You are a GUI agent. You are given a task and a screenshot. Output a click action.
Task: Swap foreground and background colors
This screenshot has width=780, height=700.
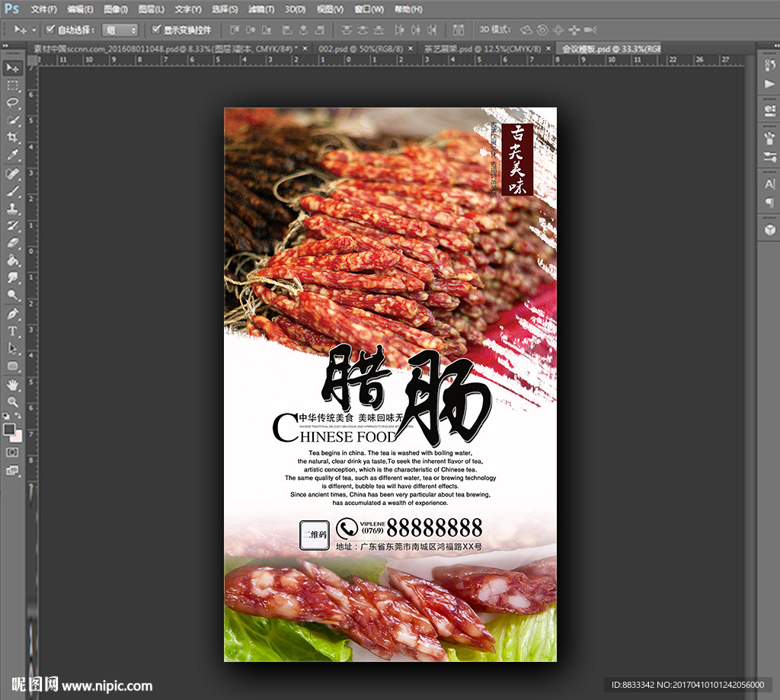18,415
